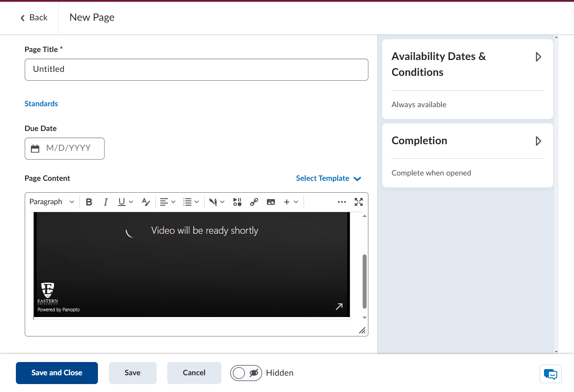Click the editor vertical scrollbar thumb
Image resolution: width=574 pixels, height=392 pixels.
point(364,281)
